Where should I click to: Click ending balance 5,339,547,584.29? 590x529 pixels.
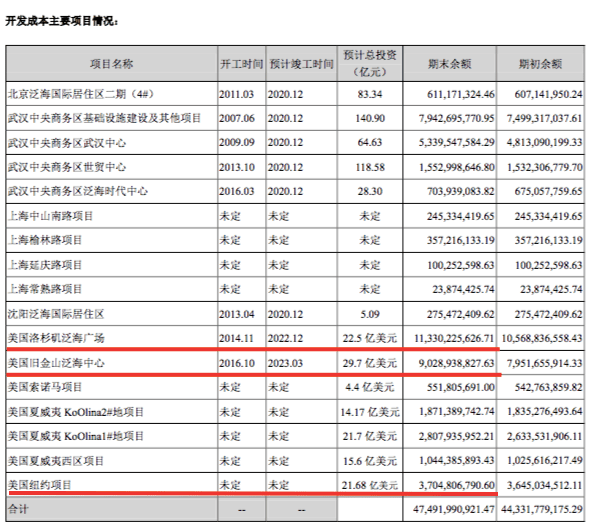[x=456, y=142]
